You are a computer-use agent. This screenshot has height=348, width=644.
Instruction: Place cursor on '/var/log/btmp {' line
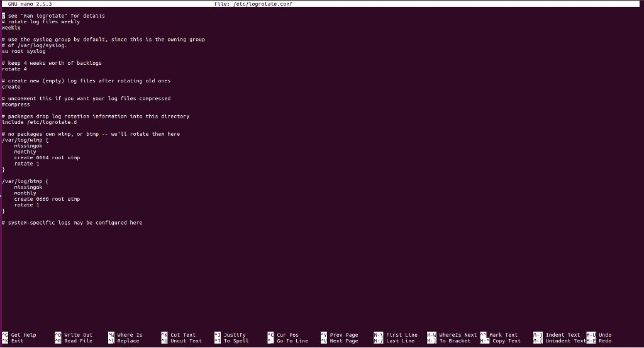pyautogui.click(x=25, y=181)
